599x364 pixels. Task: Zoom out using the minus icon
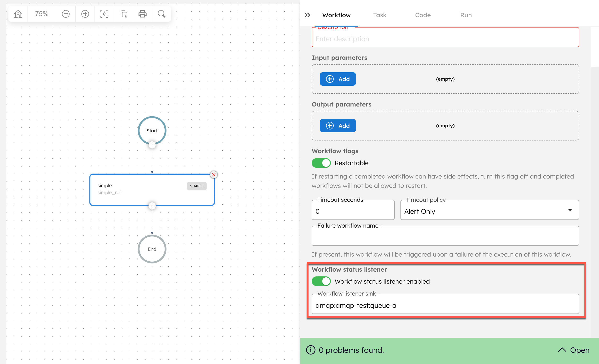(x=65, y=14)
